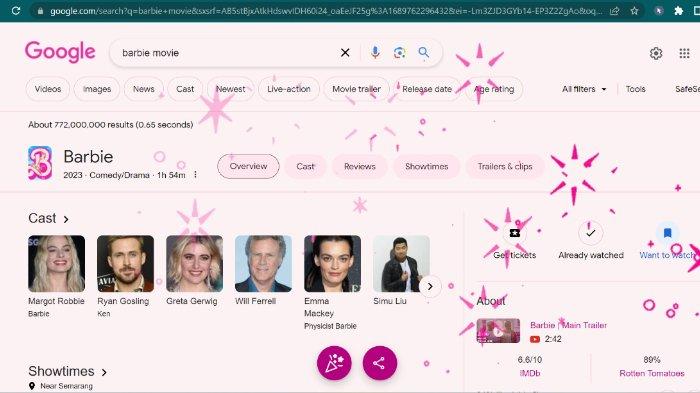
Task: Open Barbie Main Trailer link
Action: [568, 325]
